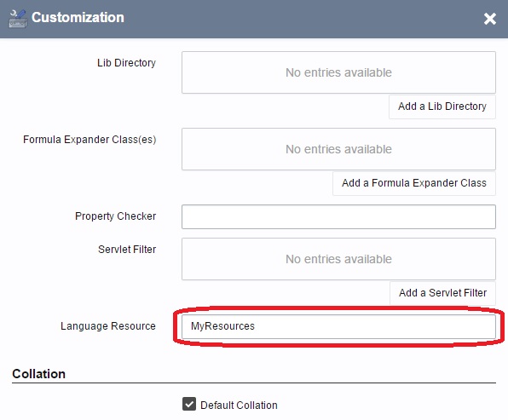Click the Collation section heading

click(38, 374)
